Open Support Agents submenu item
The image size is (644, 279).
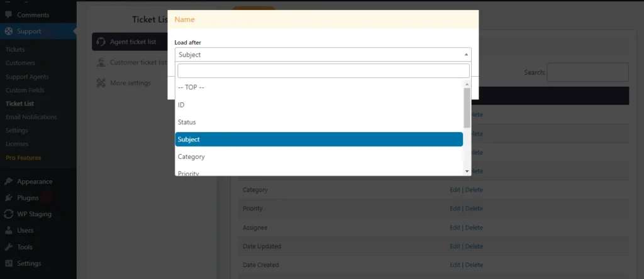tap(27, 77)
